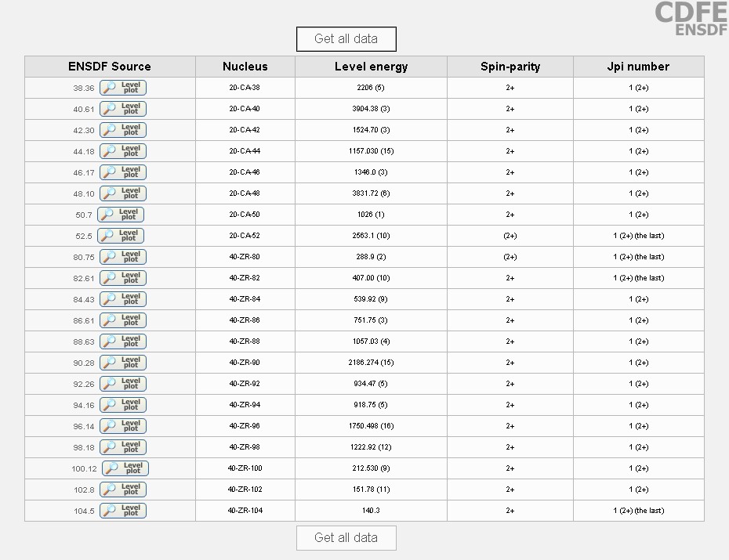
Task: Select nucleus cell 20-CA-48
Action: [x=245, y=193]
